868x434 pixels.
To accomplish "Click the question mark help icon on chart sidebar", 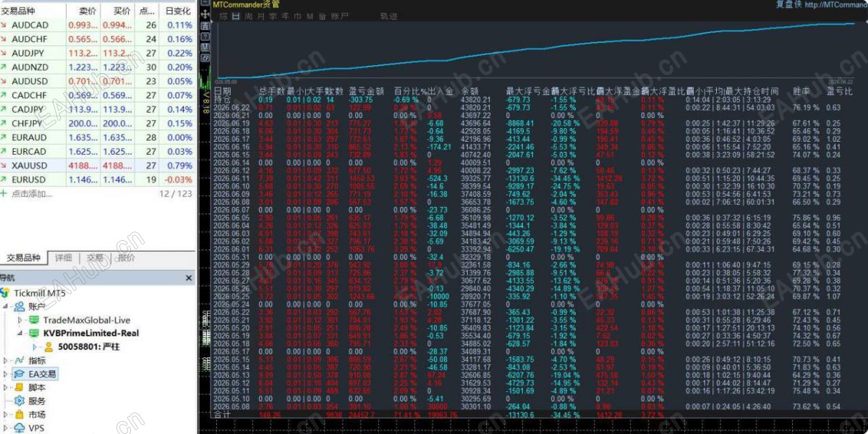I will 205,36.
